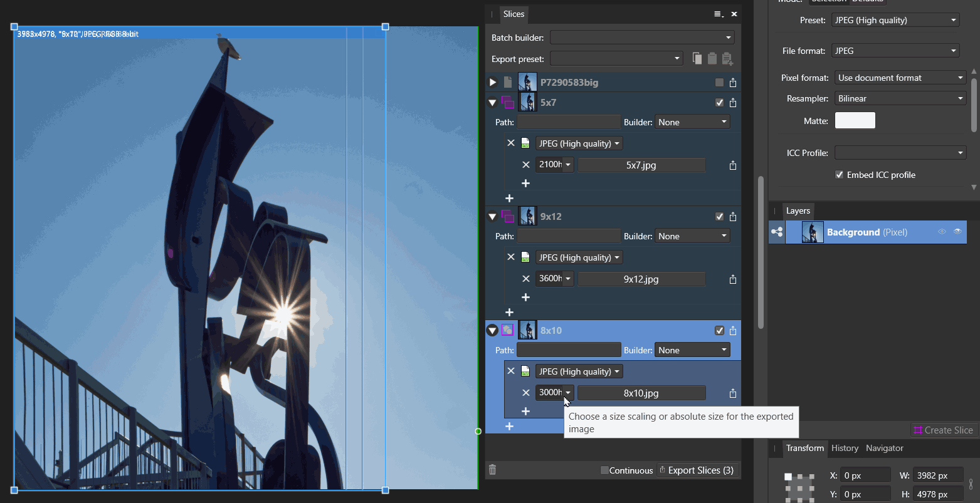Select the Layers panel tab
Image resolution: width=980 pixels, height=503 pixels.
798,211
